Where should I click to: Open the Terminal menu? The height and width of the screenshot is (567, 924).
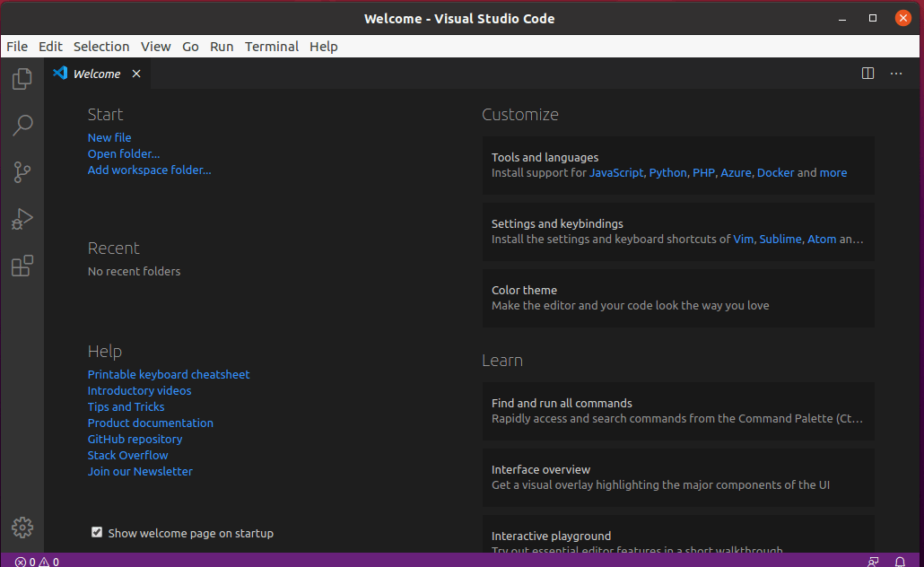click(x=272, y=46)
